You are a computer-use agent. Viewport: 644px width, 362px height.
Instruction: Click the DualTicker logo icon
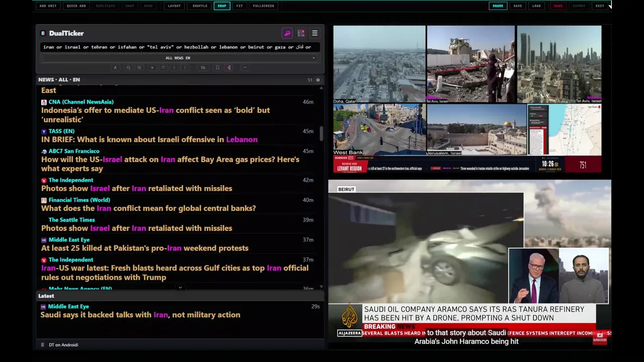(x=43, y=33)
